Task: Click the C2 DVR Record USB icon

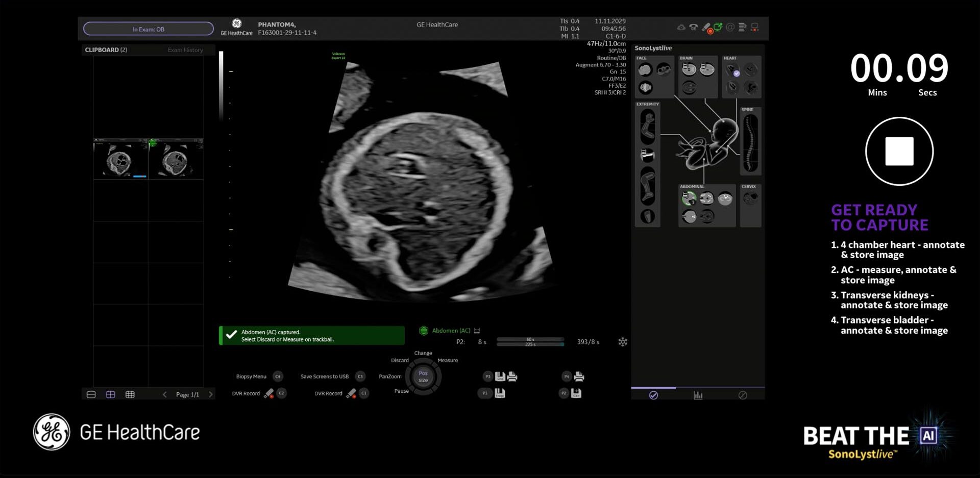Action: [268, 393]
